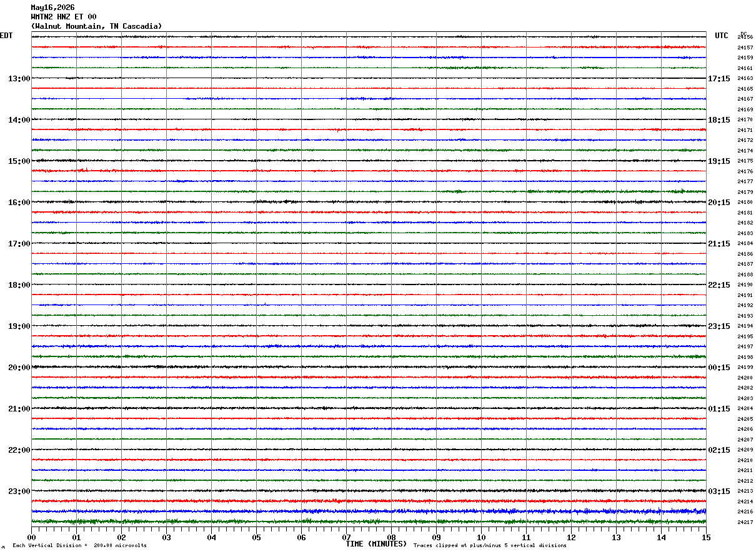Click the 17:15 UTC time label

(719, 79)
